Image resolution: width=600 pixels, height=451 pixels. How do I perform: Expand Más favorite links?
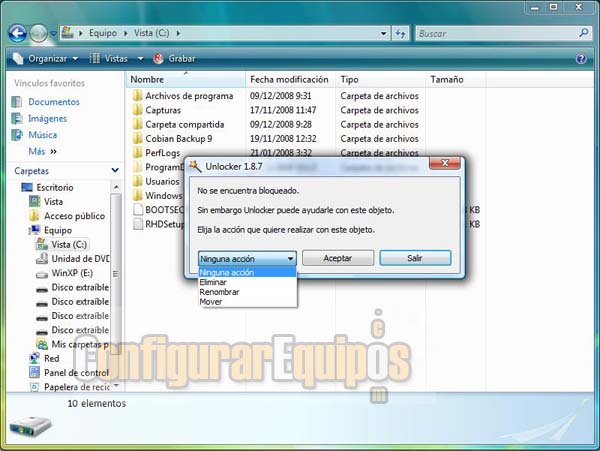(x=42, y=151)
